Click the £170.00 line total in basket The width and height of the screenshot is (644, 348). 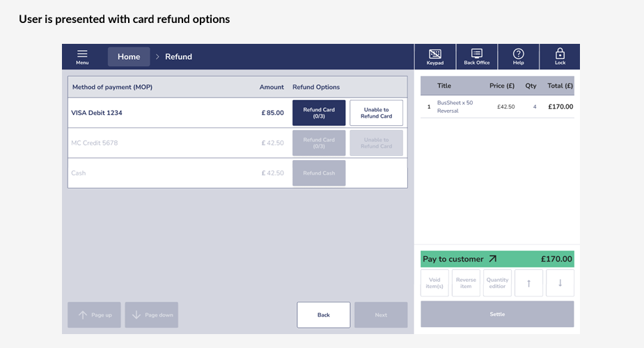(560, 106)
